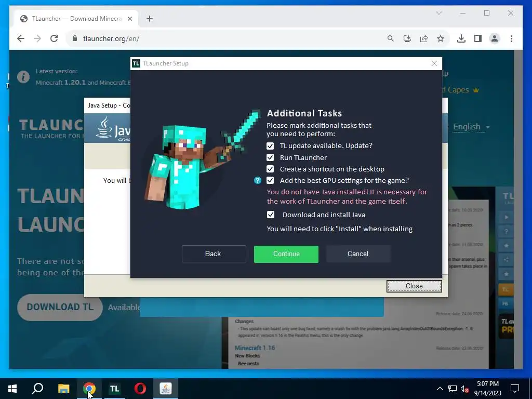Click the browser back arrow
The height and width of the screenshot is (399, 532).
tap(21, 38)
